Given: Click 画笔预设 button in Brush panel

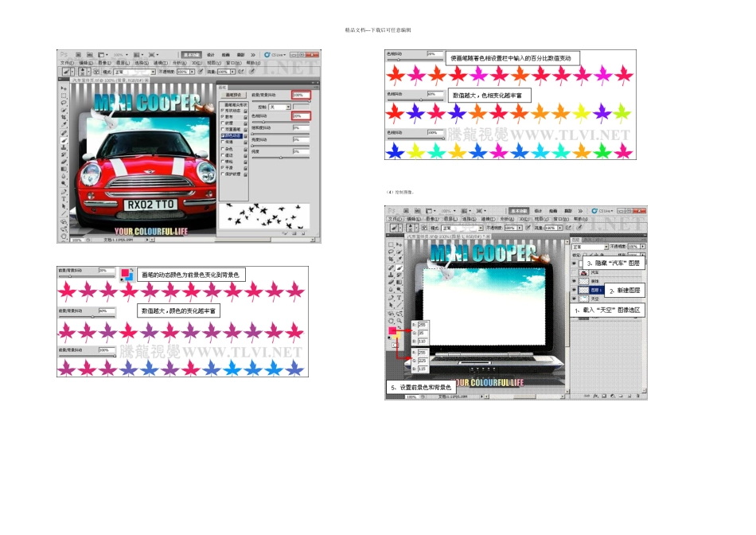Looking at the screenshot, I should click(x=233, y=95).
